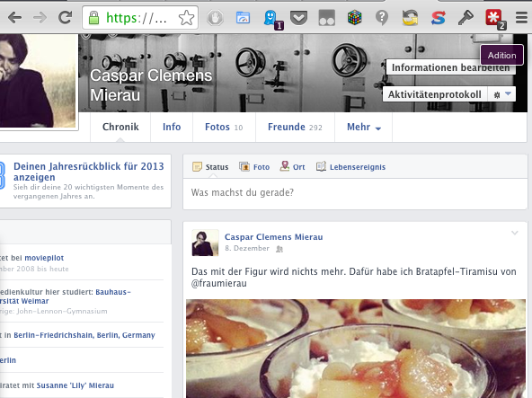Image resolution: width=532 pixels, height=398 pixels.
Task: Click the Status note icon in composer
Action: (197, 166)
